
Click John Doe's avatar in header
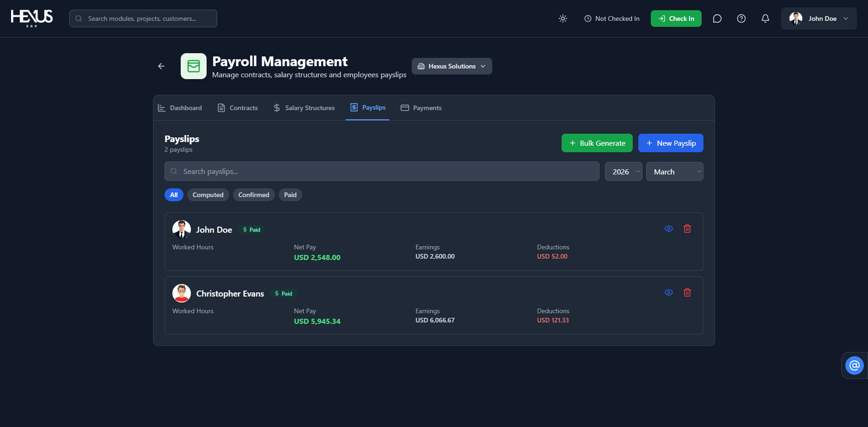click(796, 19)
